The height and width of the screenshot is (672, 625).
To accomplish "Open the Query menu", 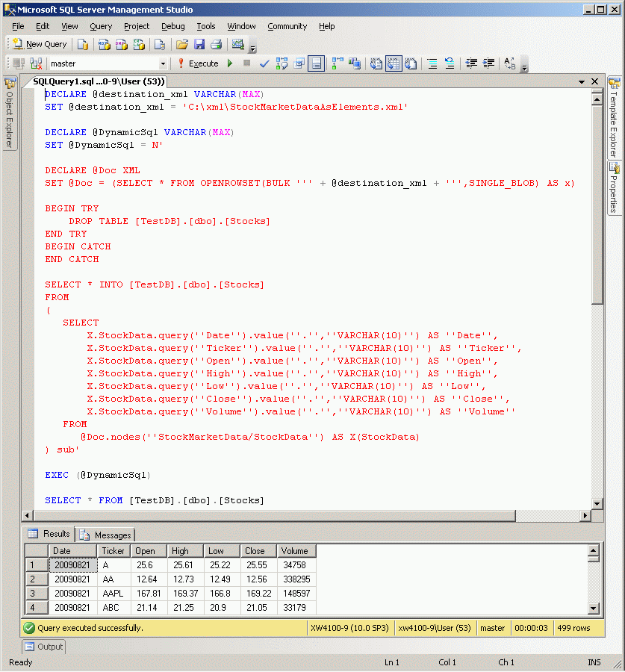I will [x=101, y=26].
